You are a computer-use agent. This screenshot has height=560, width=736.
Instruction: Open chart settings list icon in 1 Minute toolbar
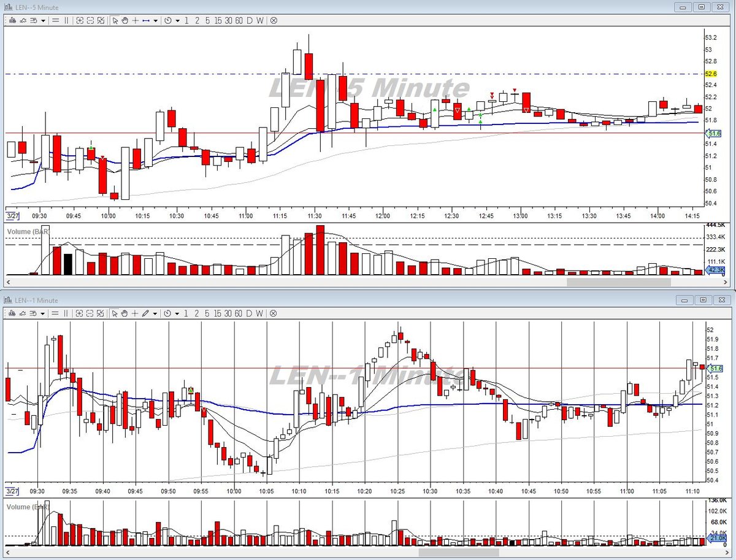pos(34,313)
